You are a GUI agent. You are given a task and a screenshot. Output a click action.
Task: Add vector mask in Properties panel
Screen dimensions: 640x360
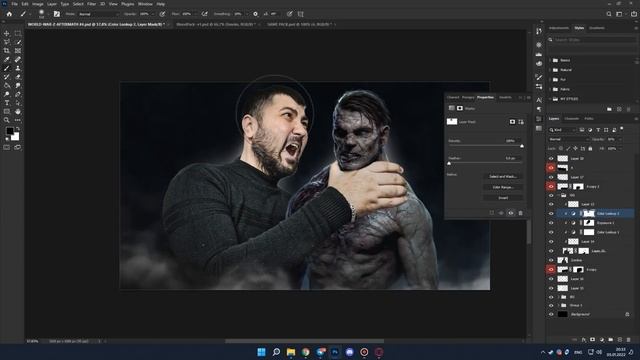tap(521, 122)
